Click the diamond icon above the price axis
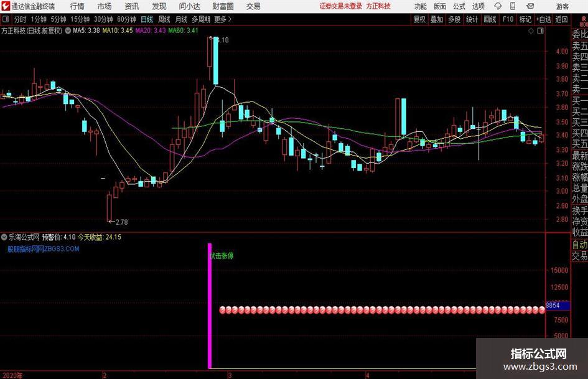 click(531, 31)
